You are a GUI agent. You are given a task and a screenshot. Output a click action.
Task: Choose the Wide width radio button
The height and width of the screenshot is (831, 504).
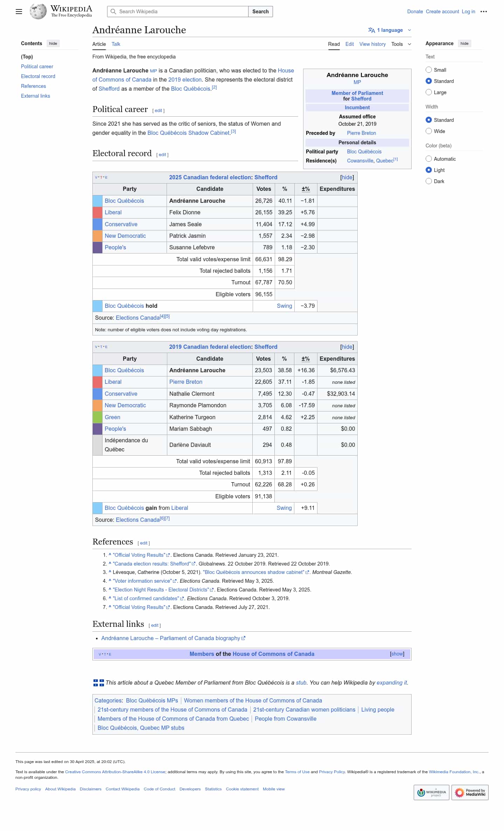(429, 131)
